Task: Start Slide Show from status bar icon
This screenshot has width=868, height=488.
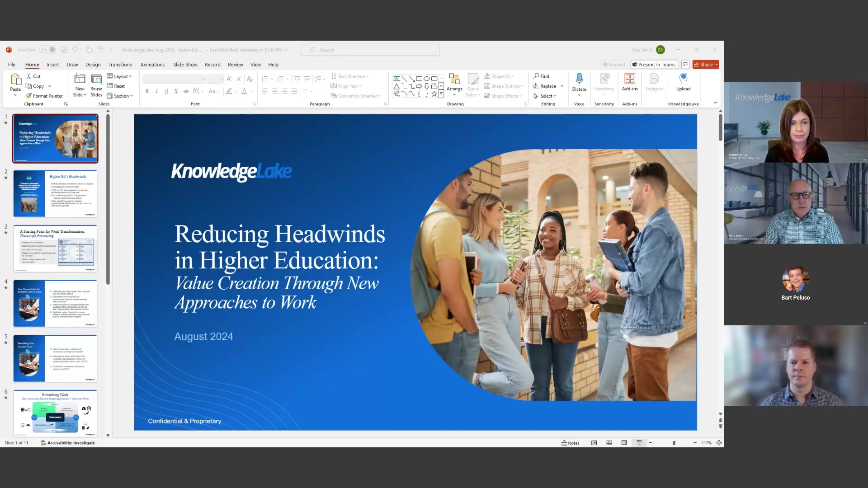Action: click(x=639, y=443)
